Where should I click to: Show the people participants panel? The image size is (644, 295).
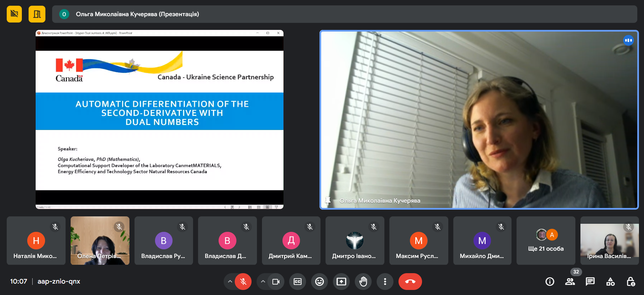570,282
